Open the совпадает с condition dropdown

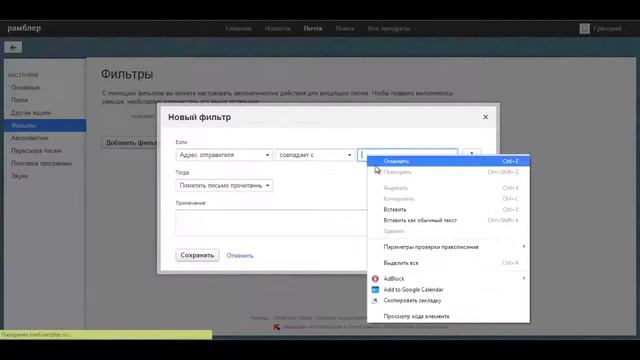[x=315, y=155]
